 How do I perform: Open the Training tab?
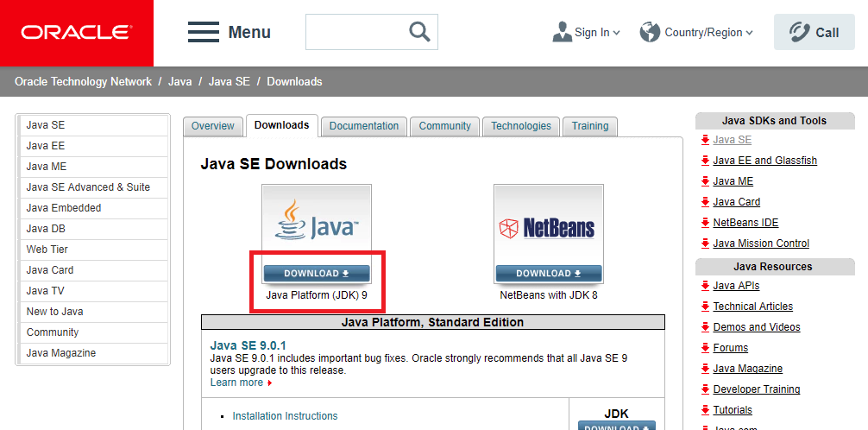(x=590, y=126)
